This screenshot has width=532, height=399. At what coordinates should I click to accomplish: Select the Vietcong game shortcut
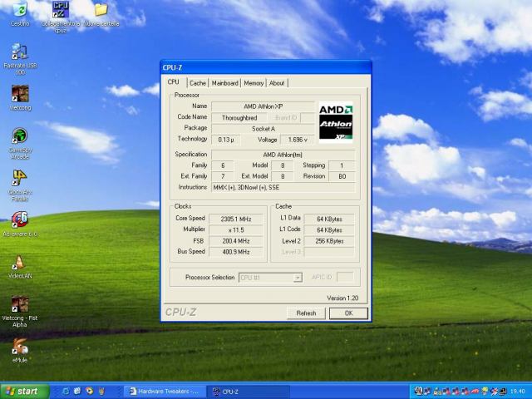[x=20, y=98]
